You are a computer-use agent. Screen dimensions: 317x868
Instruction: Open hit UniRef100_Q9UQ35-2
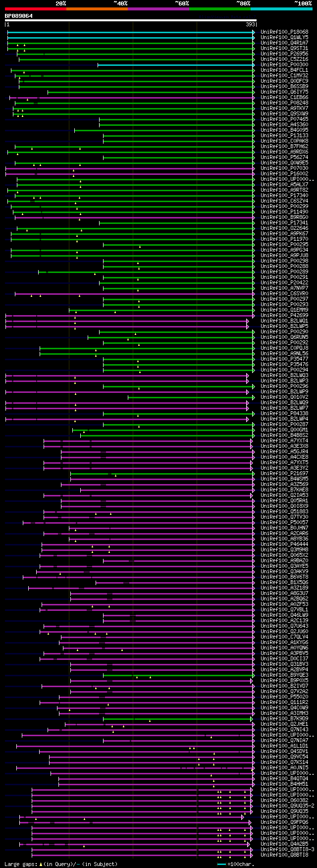click(287, 806)
